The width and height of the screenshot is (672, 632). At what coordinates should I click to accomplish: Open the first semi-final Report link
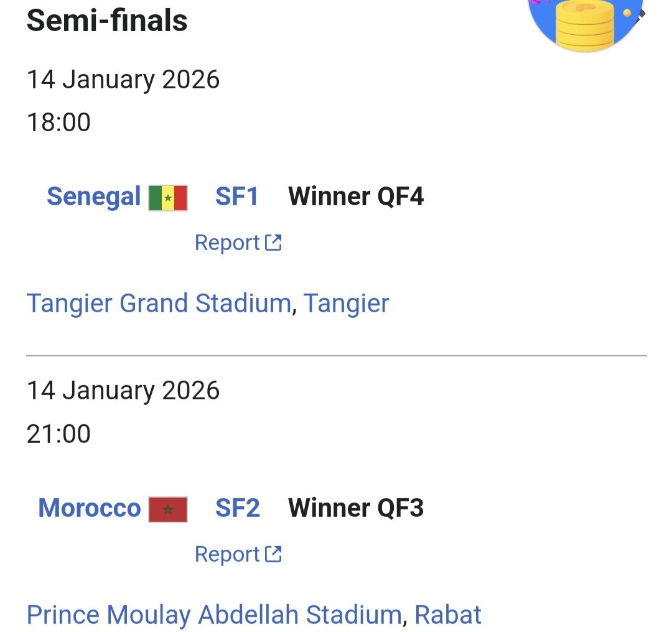(227, 243)
